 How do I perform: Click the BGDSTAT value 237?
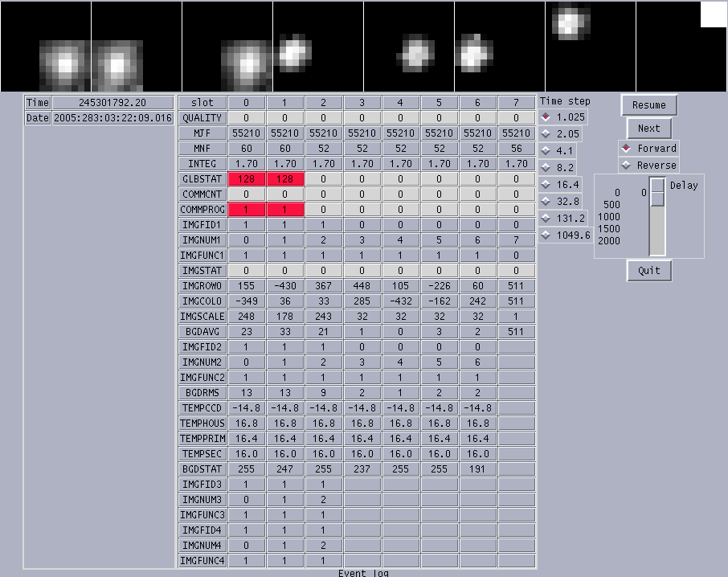click(x=362, y=469)
